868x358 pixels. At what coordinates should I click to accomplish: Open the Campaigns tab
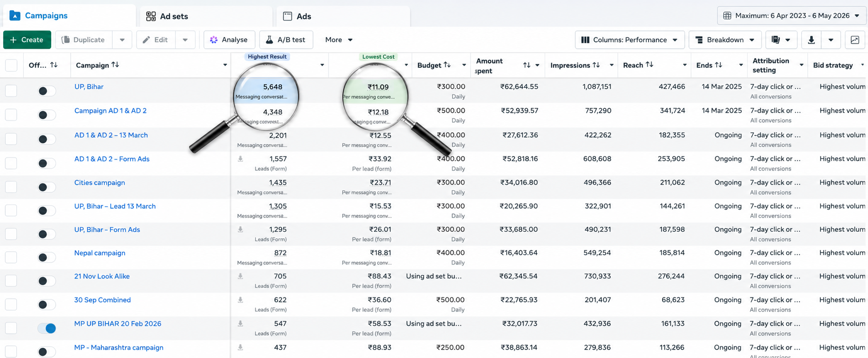coord(69,16)
